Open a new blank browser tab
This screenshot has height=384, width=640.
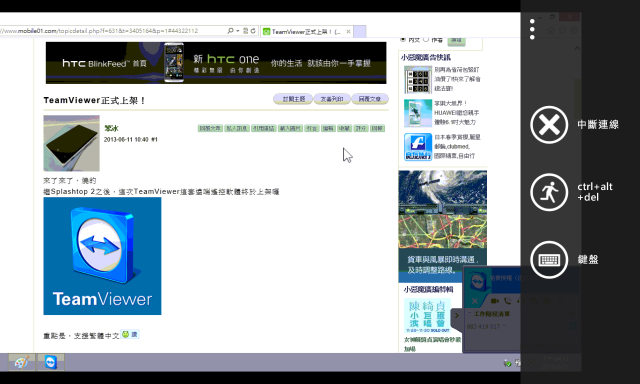point(360,31)
